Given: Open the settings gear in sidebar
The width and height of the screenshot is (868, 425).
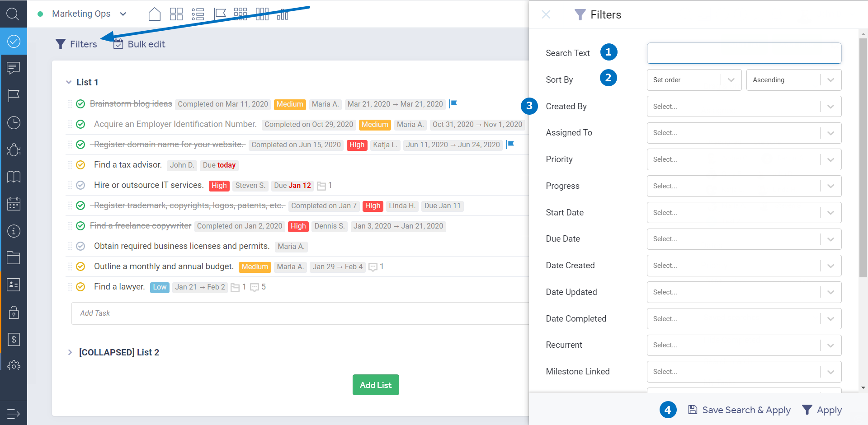Looking at the screenshot, I should 14,365.
